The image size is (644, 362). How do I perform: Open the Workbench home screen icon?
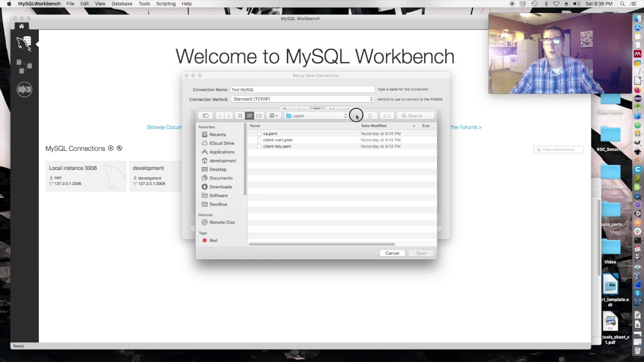[21, 26]
